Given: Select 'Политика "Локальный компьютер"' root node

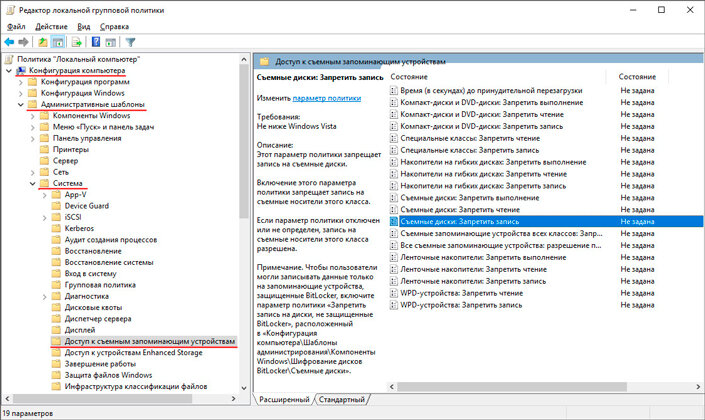Looking at the screenshot, I should [x=78, y=59].
